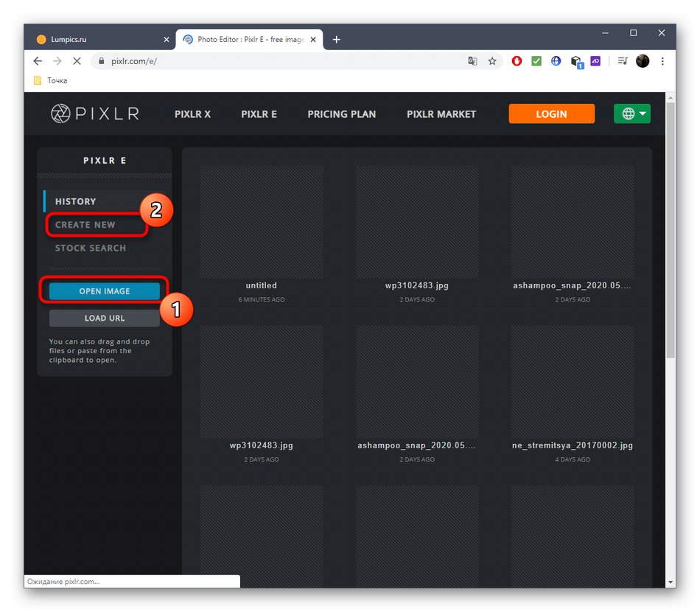Bookmark this page with the star icon
700x612 pixels.
(492, 61)
